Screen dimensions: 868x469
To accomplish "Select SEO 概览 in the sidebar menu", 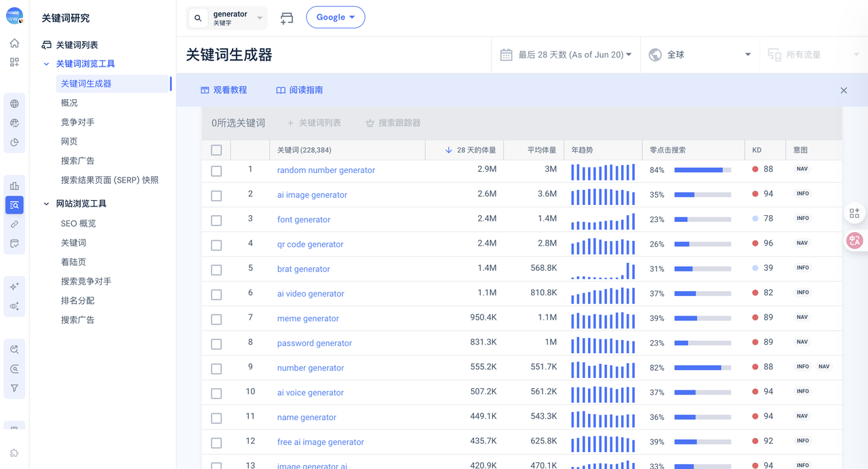I will [x=78, y=223].
